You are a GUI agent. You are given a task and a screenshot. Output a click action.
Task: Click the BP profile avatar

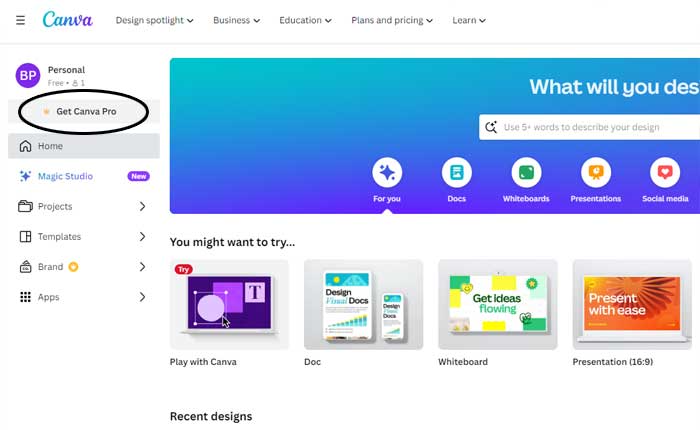(x=28, y=75)
